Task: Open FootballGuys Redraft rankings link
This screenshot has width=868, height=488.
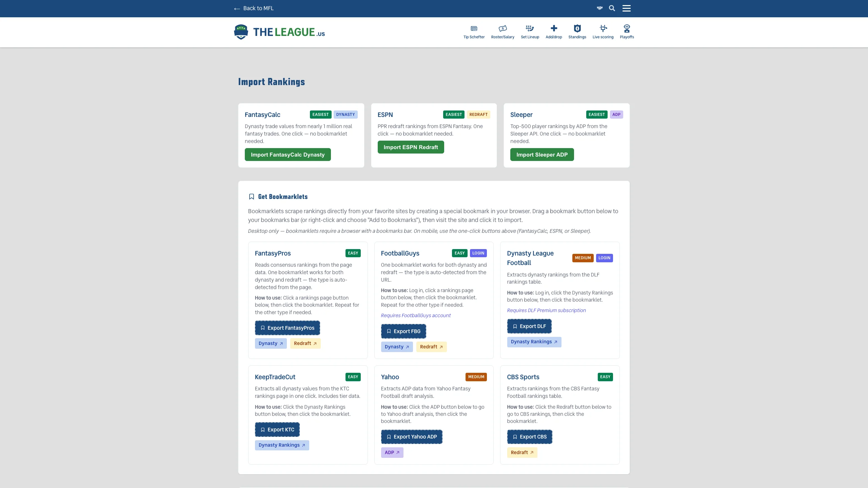Action: (431, 347)
